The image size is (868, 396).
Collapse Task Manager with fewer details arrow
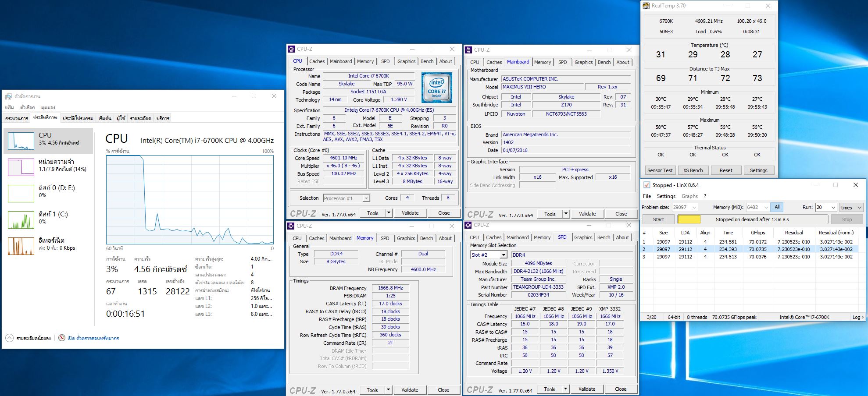pyautogui.click(x=9, y=338)
